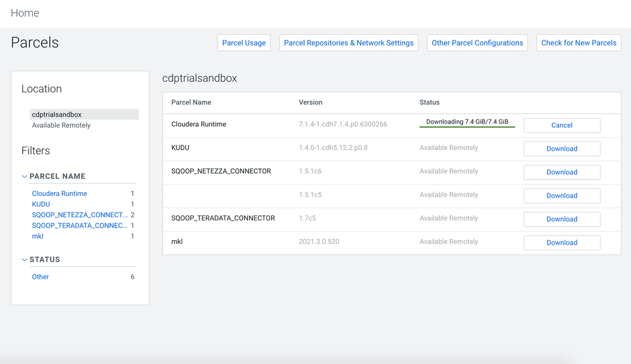
Task: Click SQOOP_TERADATA_CONNECTOR in the table
Action: pyautogui.click(x=223, y=218)
